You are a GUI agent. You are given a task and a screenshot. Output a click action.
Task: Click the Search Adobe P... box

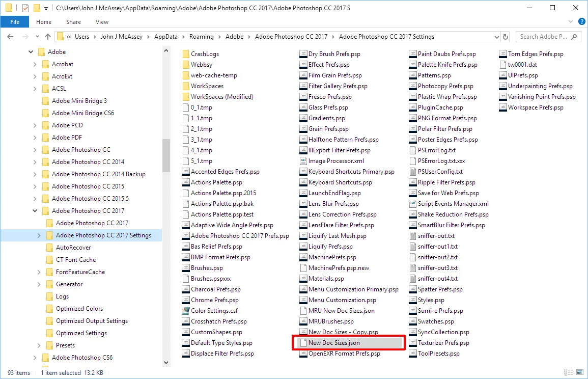(x=548, y=36)
